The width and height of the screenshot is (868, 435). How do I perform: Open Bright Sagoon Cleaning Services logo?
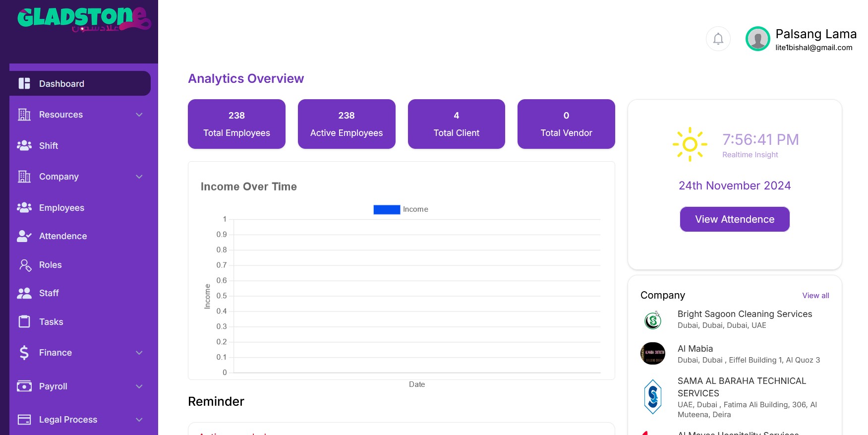coord(653,320)
